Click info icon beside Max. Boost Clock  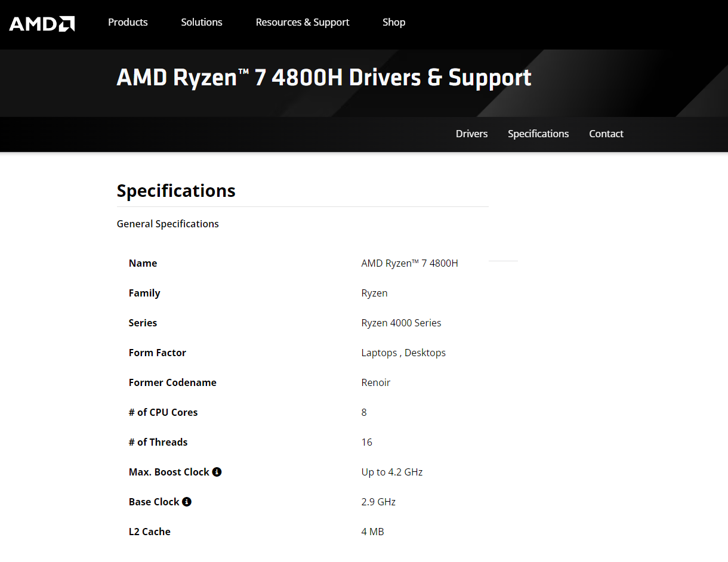(x=217, y=472)
